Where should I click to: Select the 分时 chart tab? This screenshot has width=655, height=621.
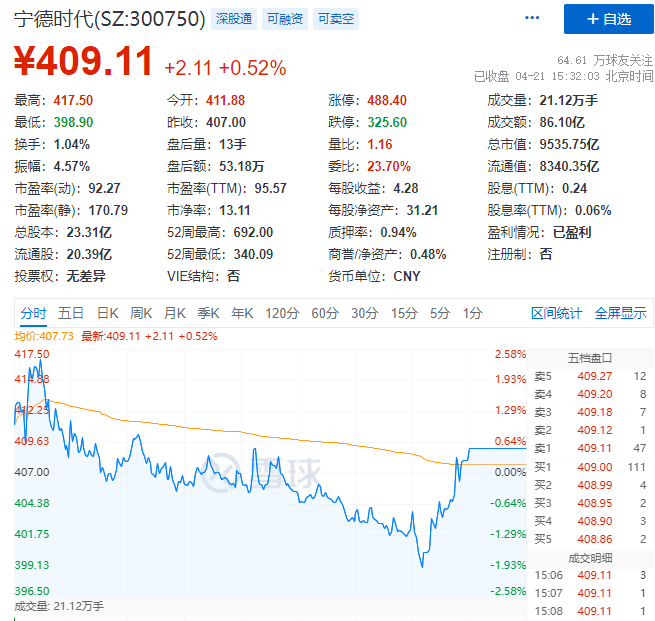coord(33,313)
